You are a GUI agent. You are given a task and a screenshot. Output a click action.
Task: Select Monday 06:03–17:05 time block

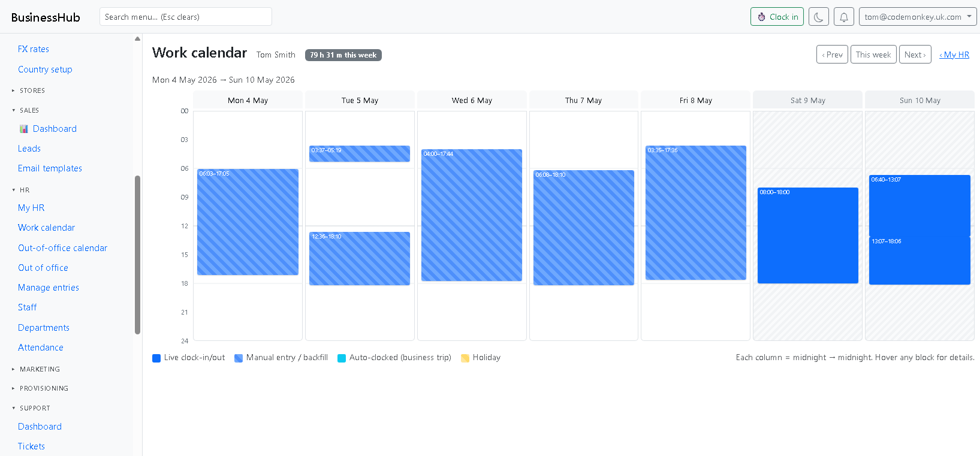click(248, 222)
